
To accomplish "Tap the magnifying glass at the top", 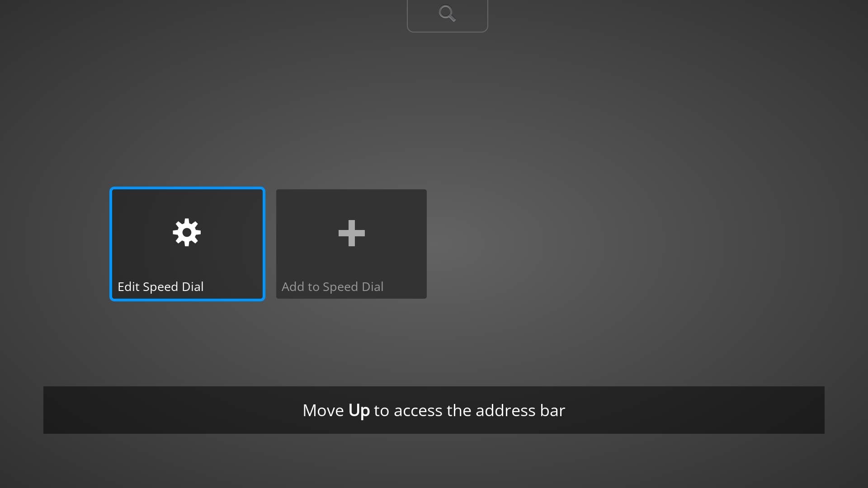I will pos(447,13).
